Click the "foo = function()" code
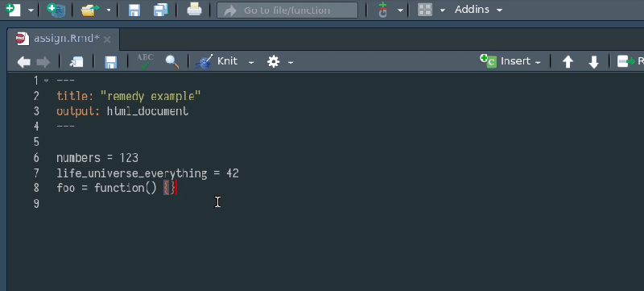 pos(106,189)
